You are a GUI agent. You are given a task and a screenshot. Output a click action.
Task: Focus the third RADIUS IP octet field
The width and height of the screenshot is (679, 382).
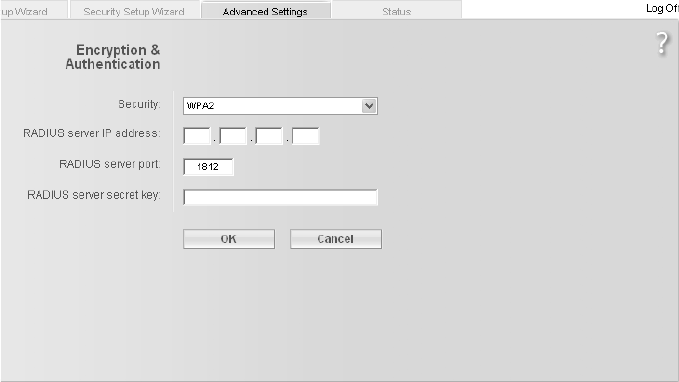tap(269, 136)
